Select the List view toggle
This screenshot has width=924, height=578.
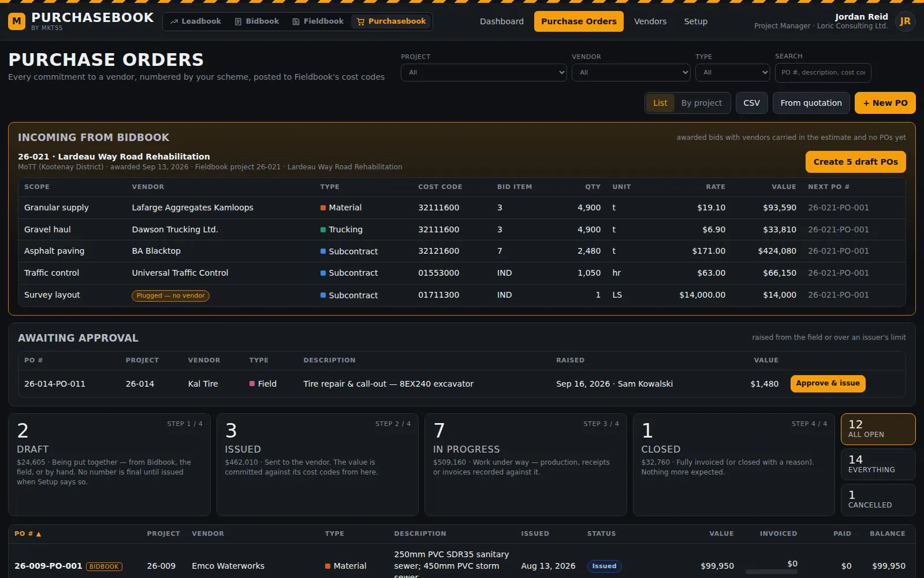click(660, 103)
